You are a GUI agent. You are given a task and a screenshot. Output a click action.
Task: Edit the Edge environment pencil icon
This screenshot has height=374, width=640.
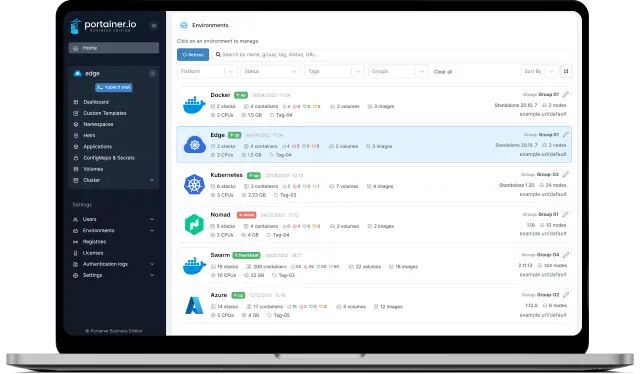pyautogui.click(x=565, y=135)
